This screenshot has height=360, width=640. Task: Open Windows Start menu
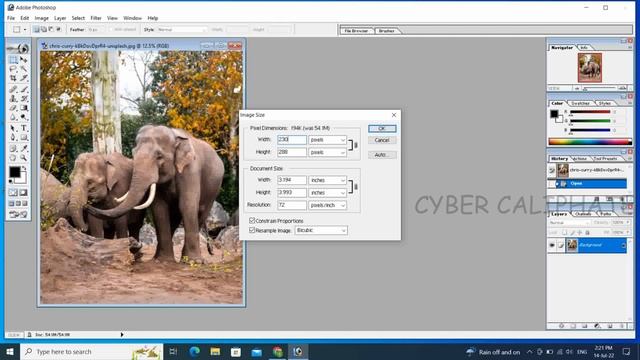pyautogui.click(x=10, y=351)
